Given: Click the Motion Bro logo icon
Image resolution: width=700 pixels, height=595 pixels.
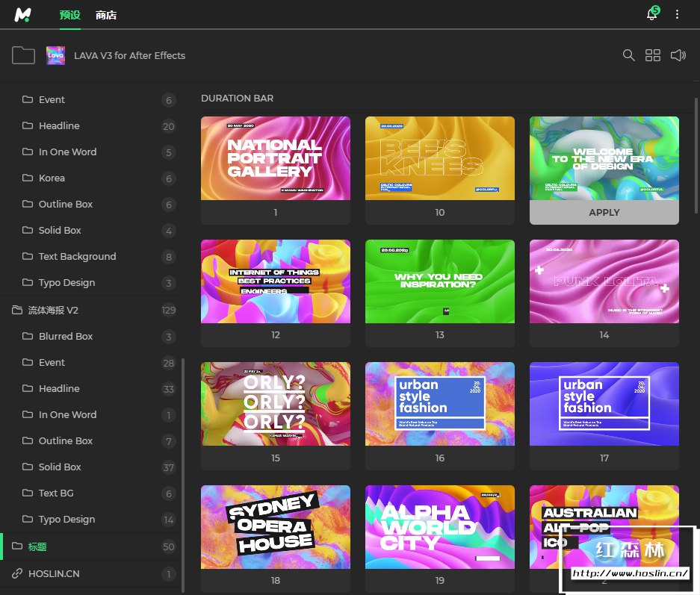Looking at the screenshot, I should [x=23, y=15].
